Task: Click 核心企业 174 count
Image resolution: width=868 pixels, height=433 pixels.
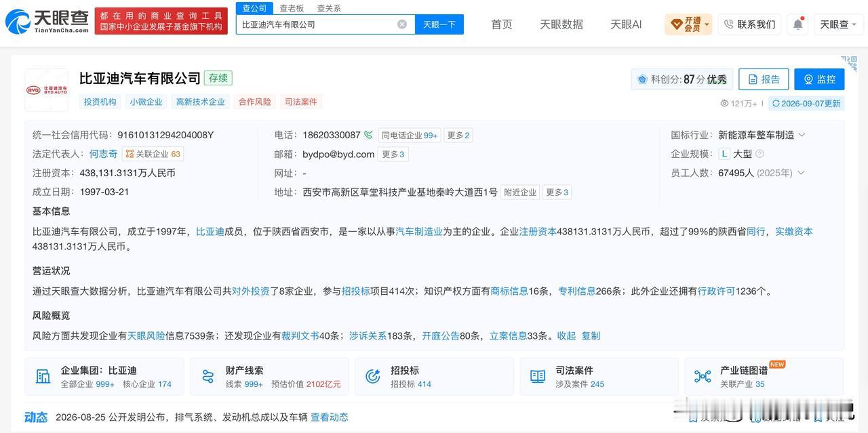Action: [x=147, y=384]
